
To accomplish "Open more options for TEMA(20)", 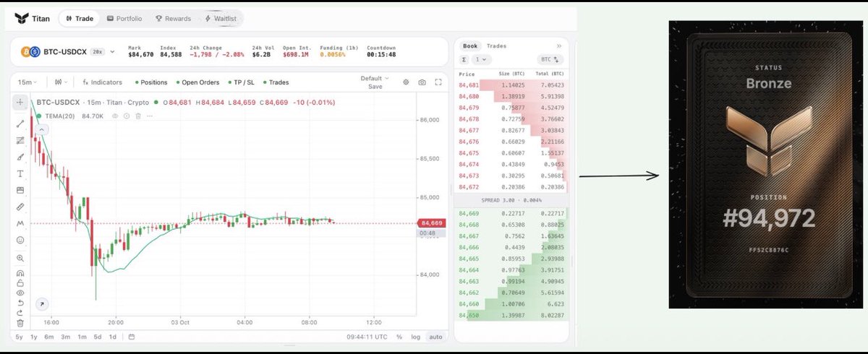I will [148, 116].
